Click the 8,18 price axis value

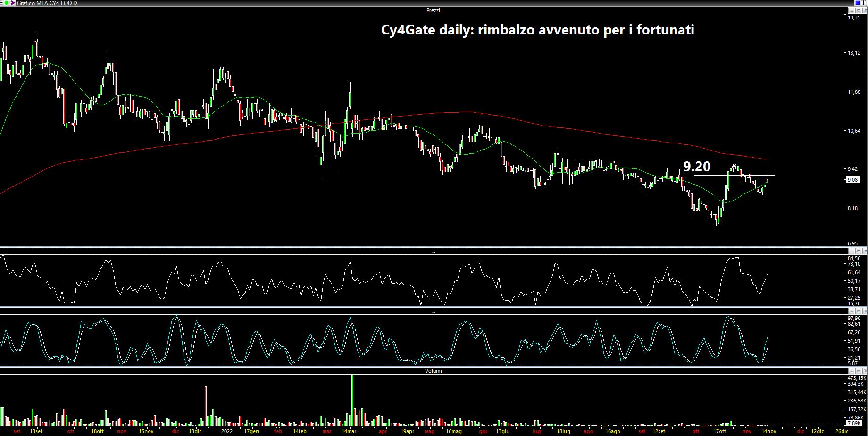853,208
